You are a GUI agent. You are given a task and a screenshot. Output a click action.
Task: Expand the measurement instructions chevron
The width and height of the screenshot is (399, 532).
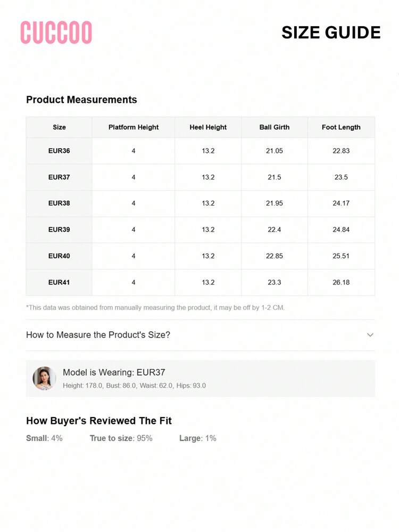[370, 335]
